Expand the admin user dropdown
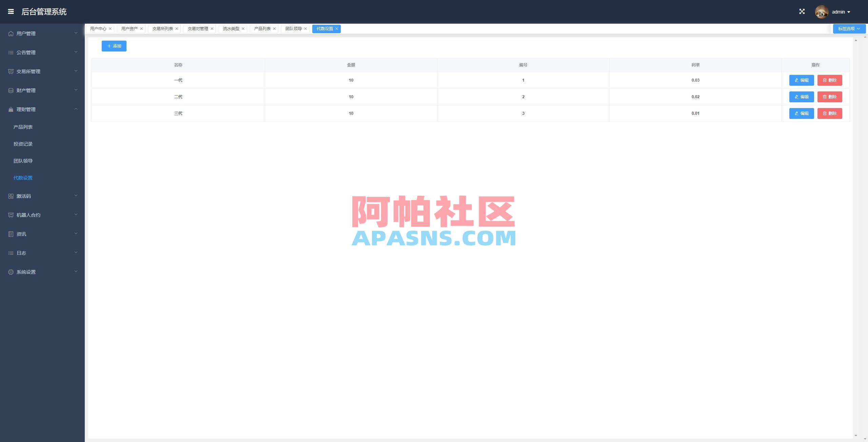Viewport: 868px width, 442px height. pos(841,11)
